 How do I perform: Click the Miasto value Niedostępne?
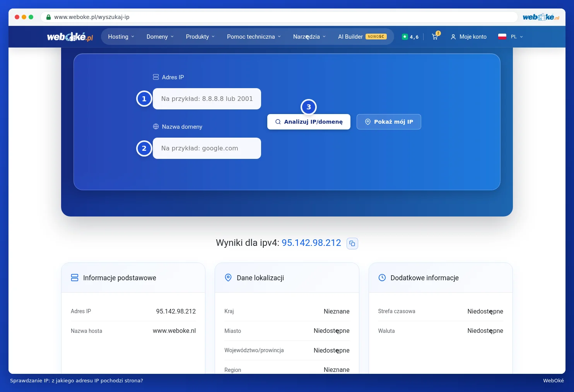coord(331,331)
